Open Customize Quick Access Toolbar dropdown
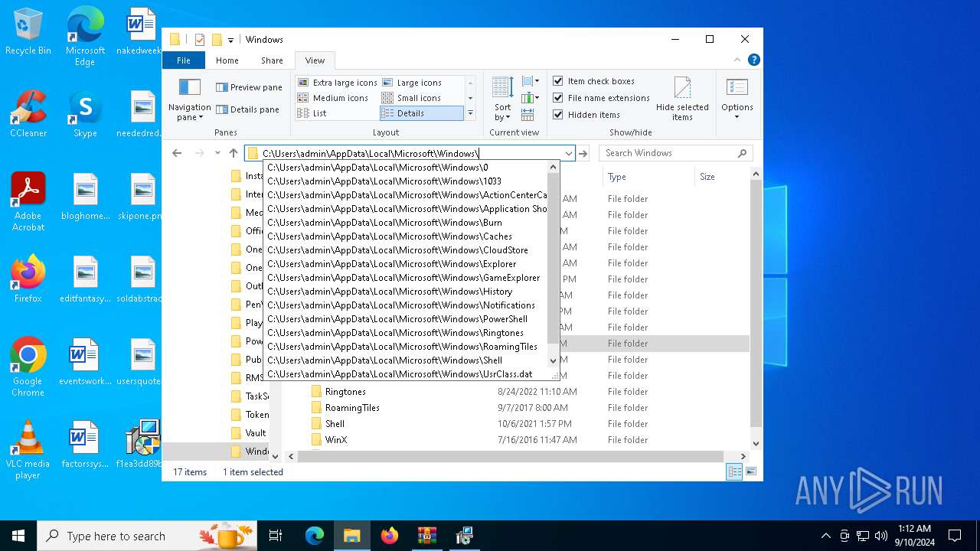Viewport: 980px width, 551px height. (230, 40)
